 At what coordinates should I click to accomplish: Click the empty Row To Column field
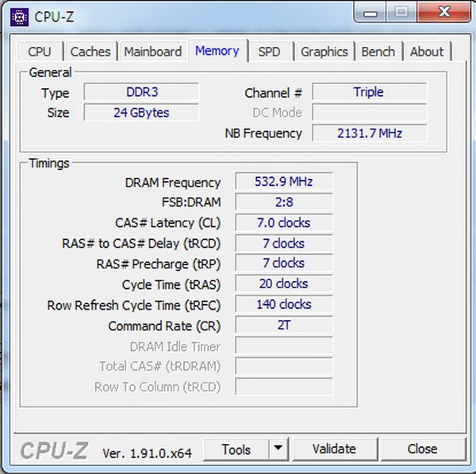tap(284, 387)
